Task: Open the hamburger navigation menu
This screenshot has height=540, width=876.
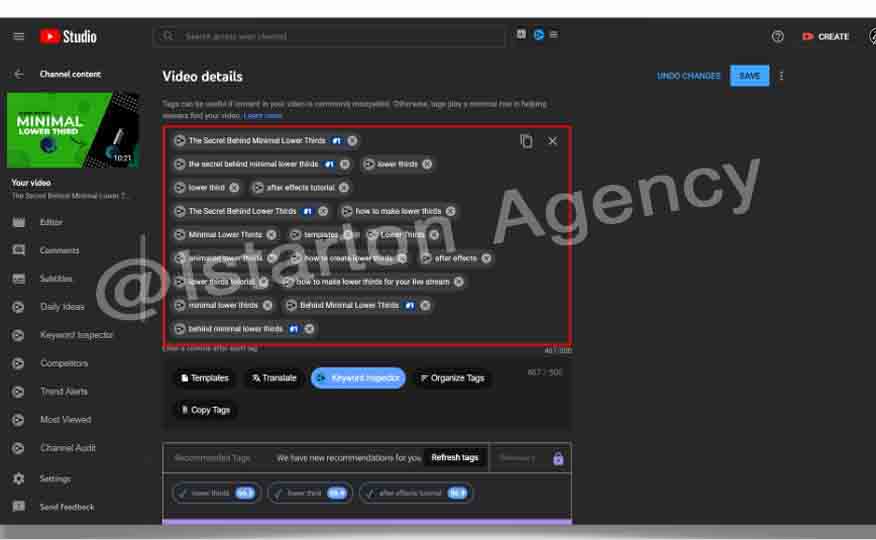Action: pyautogui.click(x=18, y=36)
